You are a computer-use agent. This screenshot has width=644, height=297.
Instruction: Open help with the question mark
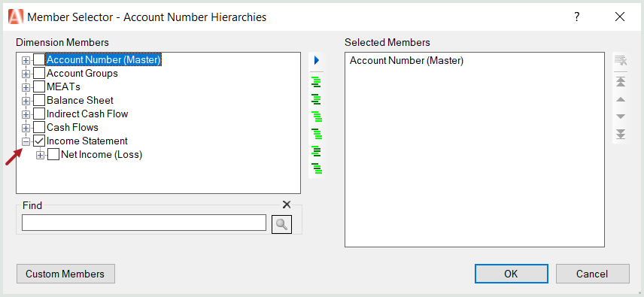(577, 17)
